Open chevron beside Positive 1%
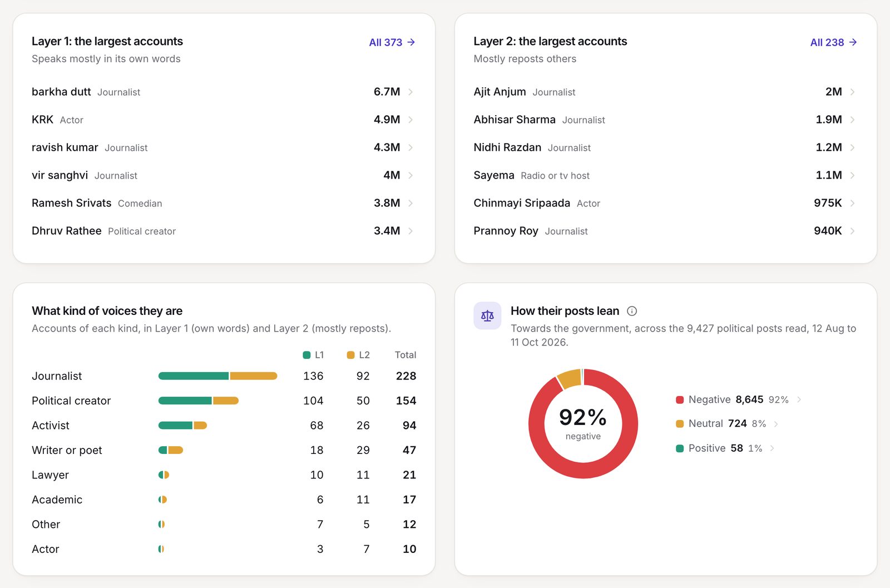The image size is (890, 588). [772, 448]
